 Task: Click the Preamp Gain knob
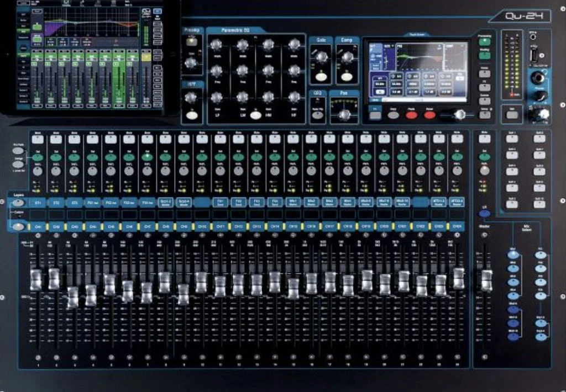pos(191,63)
